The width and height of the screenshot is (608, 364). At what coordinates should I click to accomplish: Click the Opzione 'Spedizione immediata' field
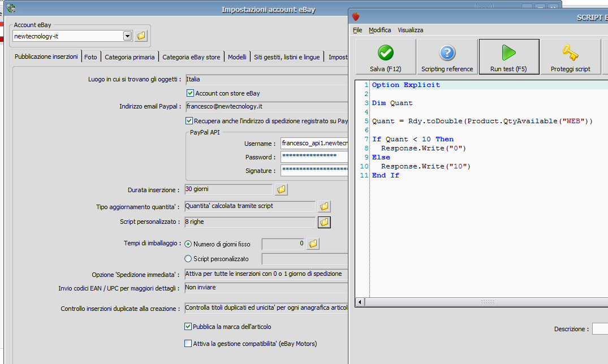point(266,274)
